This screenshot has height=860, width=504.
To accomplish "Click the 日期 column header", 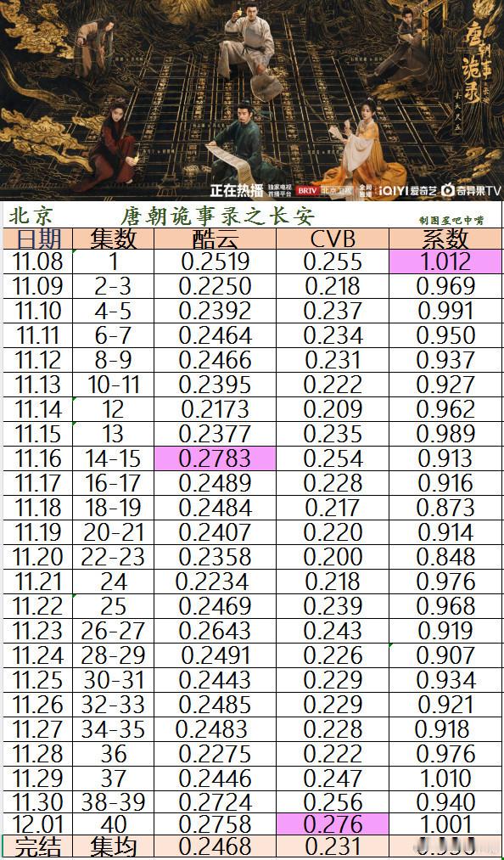I will 38,239.
